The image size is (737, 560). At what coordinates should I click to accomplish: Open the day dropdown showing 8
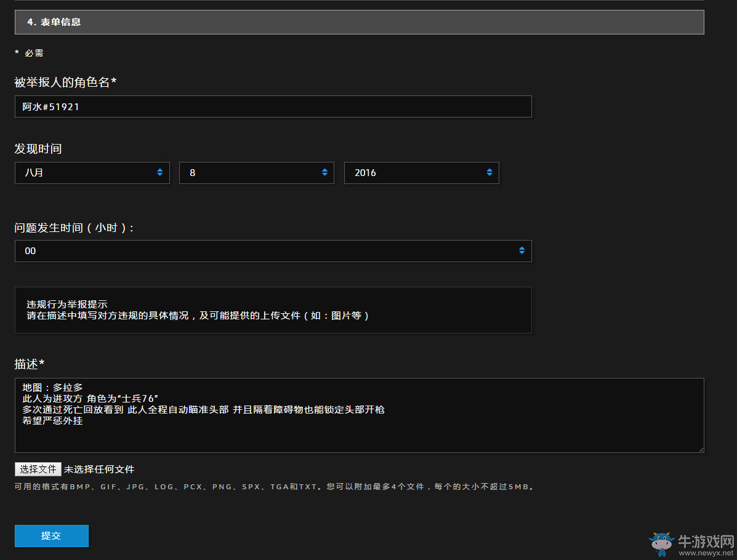pyautogui.click(x=256, y=173)
